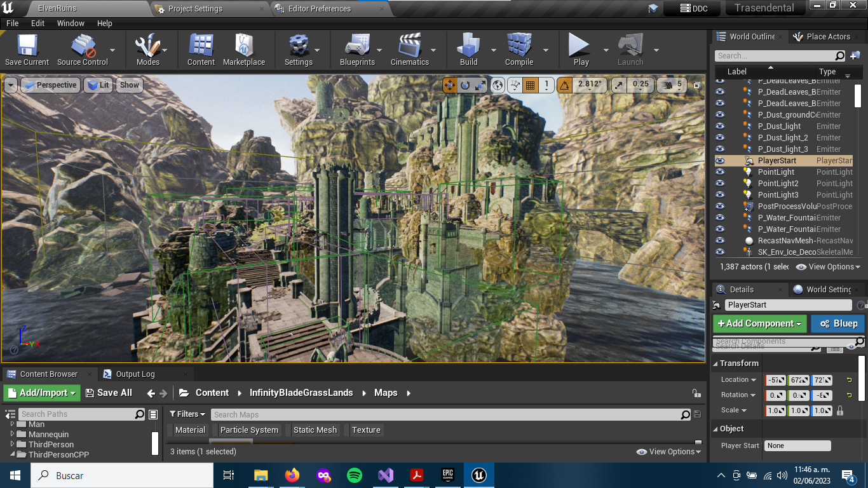The height and width of the screenshot is (488, 868).
Task: Toggle rotation snapping in the viewport
Action: click(x=564, y=85)
